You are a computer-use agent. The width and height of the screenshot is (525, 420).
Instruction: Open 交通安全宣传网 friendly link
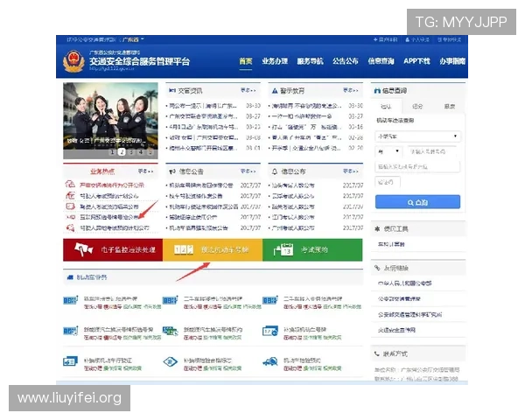[396, 330]
